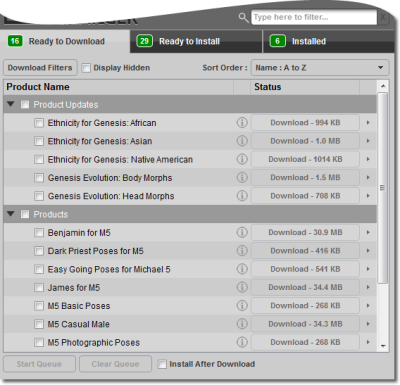Viewport: 400px width, 385px height.
Task: Check M5 Photographic Poses checkbox
Action: click(x=39, y=342)
